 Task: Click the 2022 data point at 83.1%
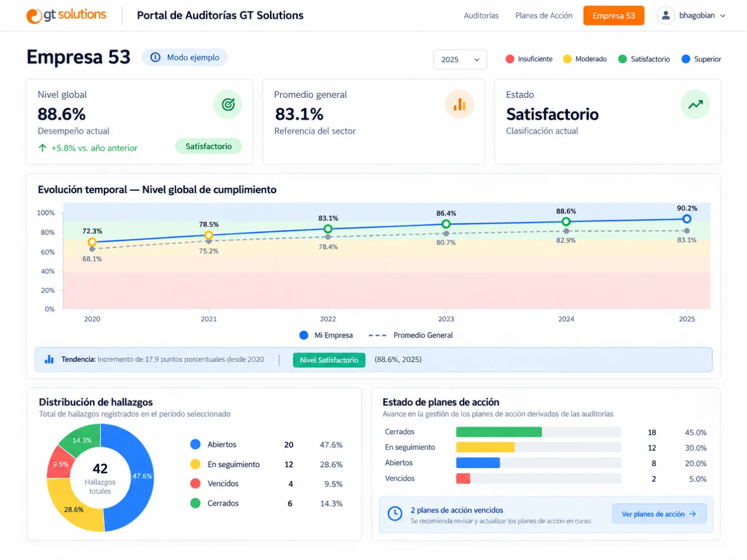click(328, 229)
